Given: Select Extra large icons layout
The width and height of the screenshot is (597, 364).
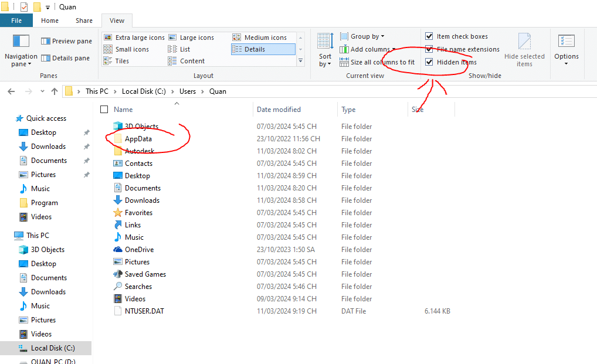Looking at the screenshot, I should [134, 38].
